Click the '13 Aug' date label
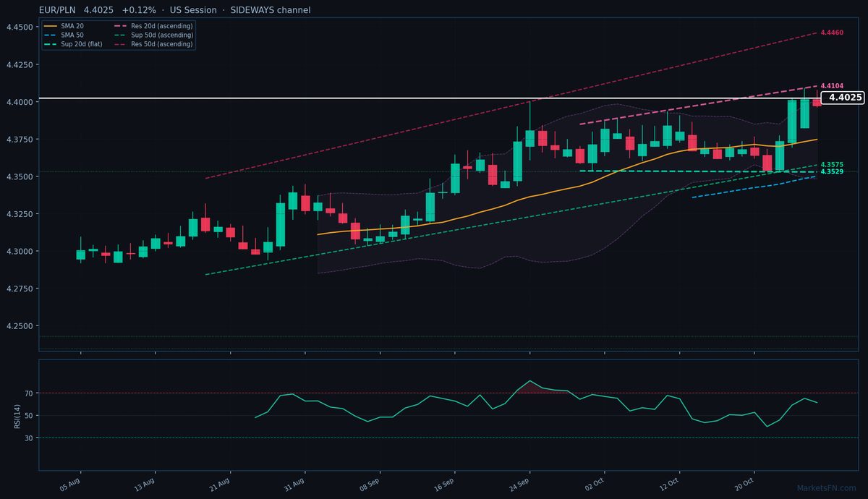The width and height of the screenshot is (868, 499). click(145, 485)
